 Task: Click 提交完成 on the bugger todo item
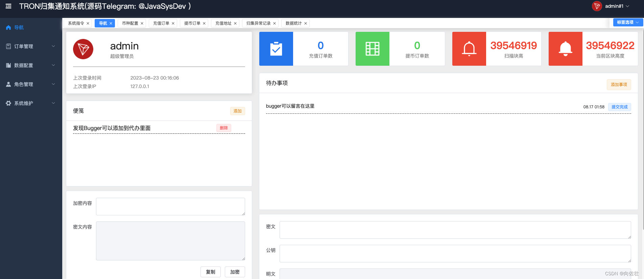click(620, 107)
